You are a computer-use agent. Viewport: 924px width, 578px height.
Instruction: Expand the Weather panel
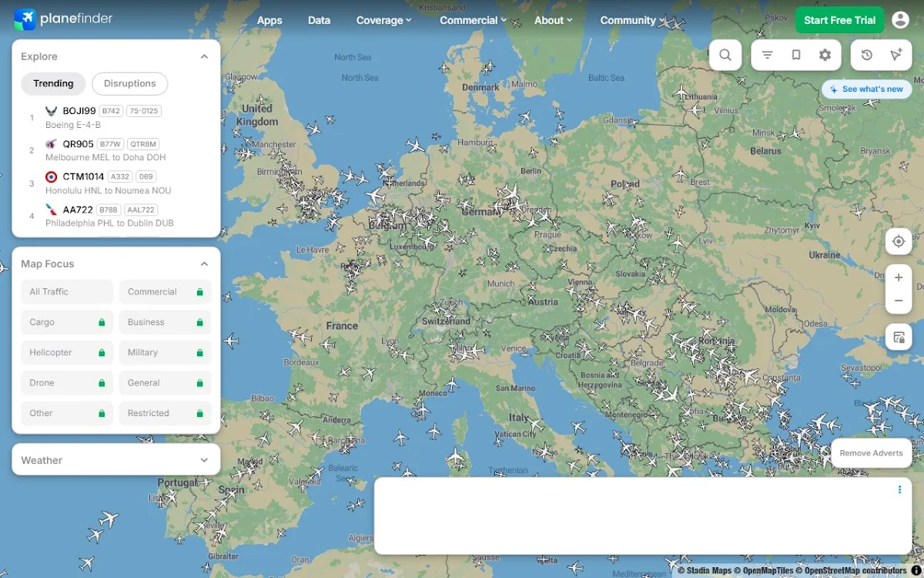click(204, 460)
